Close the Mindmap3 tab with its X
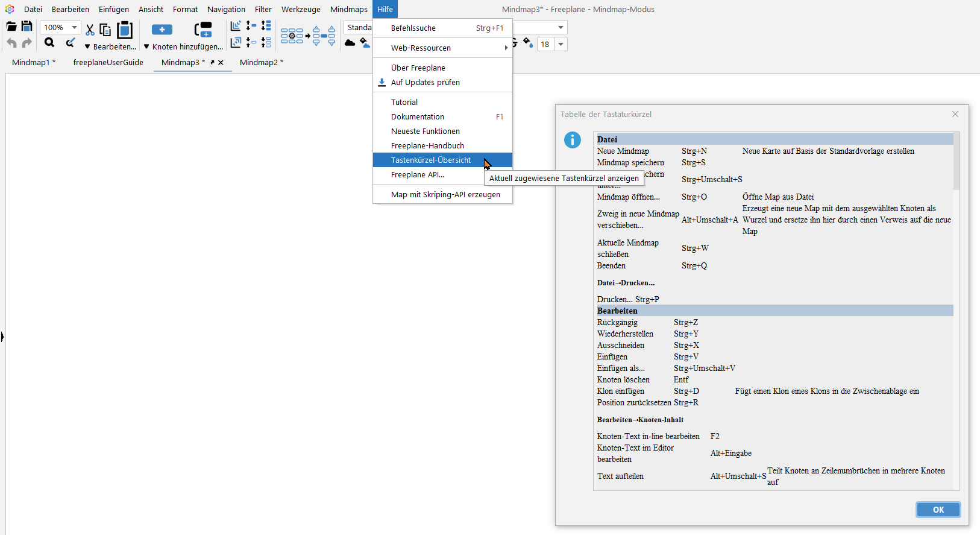 221,62
